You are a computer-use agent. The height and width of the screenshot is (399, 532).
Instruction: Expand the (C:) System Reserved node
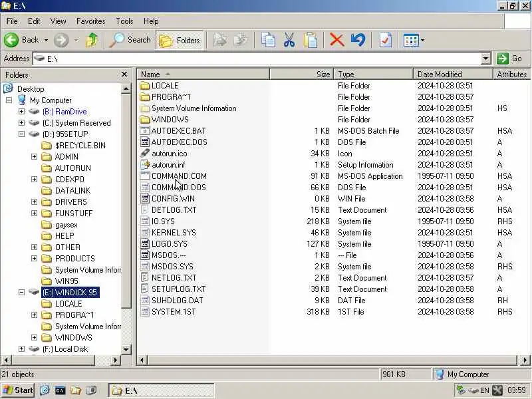[x=21, y=122]
